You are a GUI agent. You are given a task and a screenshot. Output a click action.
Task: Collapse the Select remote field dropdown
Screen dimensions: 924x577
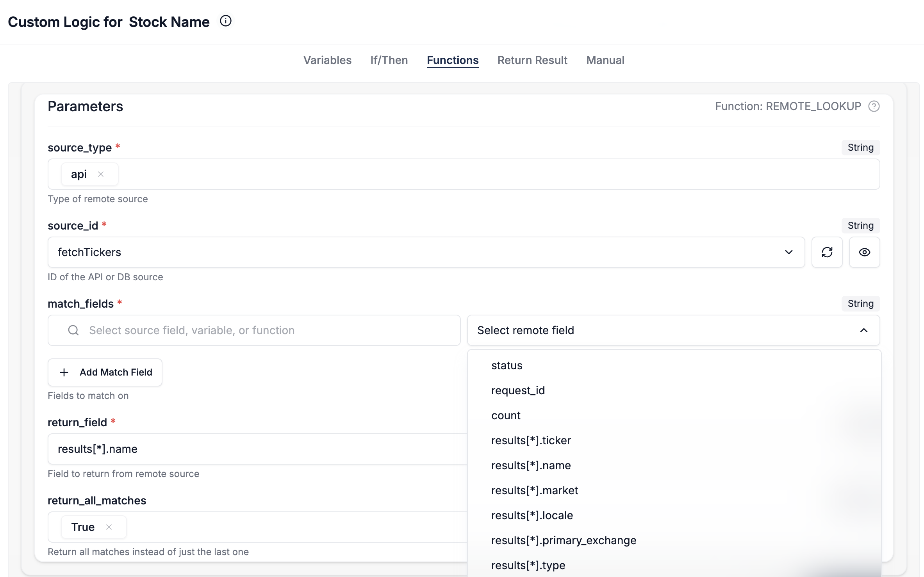click(x=673, y=330)
